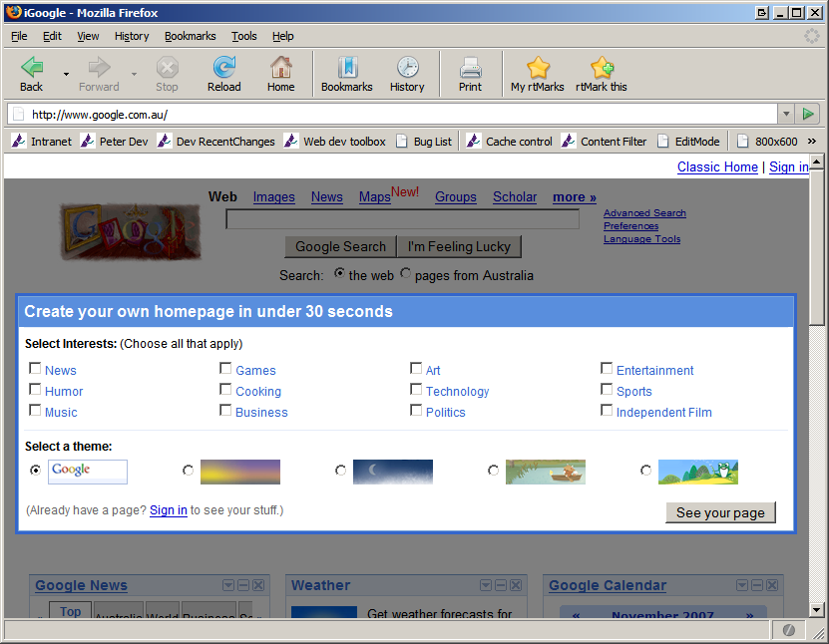
Task: Enable the Entertainment interest checkbox
Action: coord(607,368)
